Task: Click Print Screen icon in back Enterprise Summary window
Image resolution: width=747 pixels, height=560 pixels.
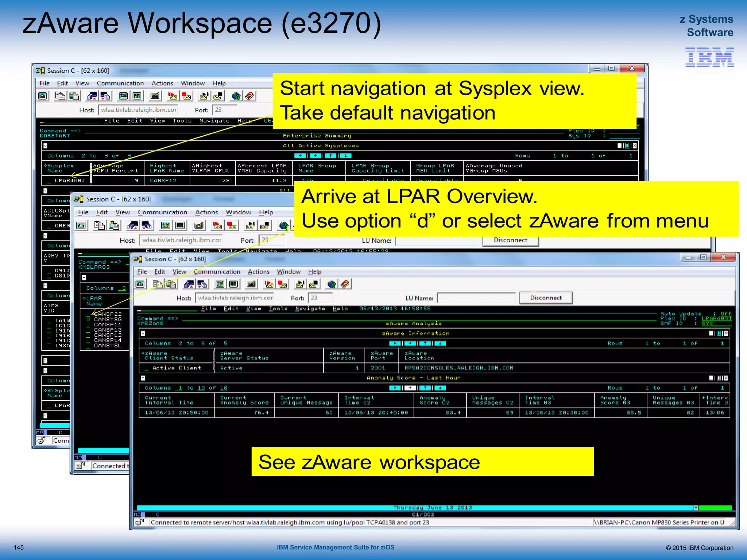Action: pos(43,96)
